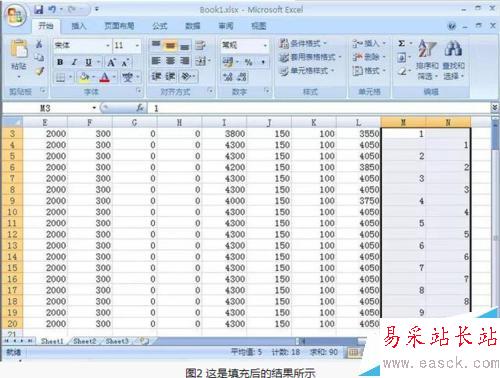Toggle middle vertical alignment

[170, 45]
